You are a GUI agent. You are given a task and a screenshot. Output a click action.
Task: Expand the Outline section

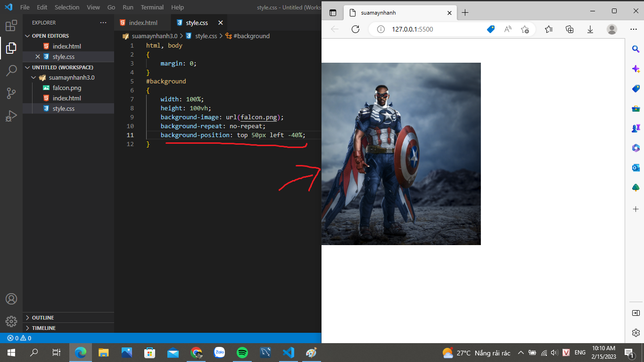68,318
